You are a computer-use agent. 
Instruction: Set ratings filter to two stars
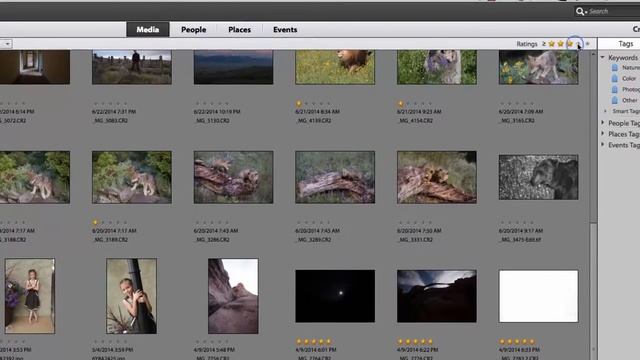tap(560, 44)
